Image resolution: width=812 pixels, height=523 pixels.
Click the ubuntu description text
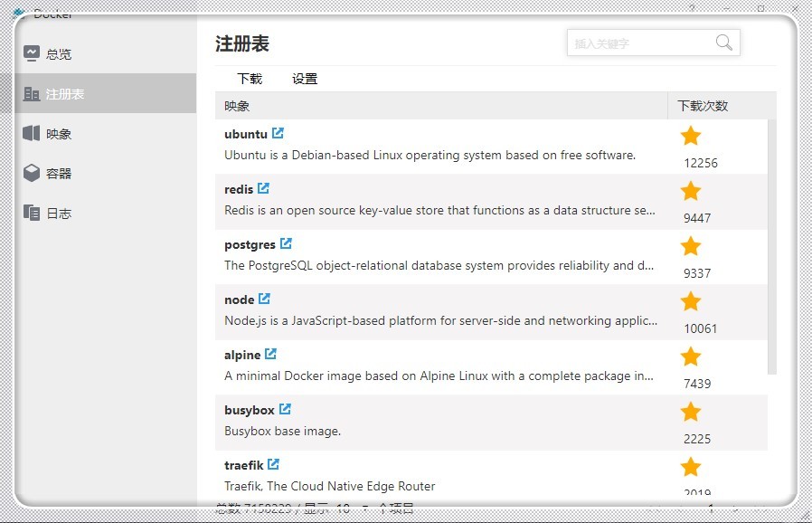coord(430,155)
